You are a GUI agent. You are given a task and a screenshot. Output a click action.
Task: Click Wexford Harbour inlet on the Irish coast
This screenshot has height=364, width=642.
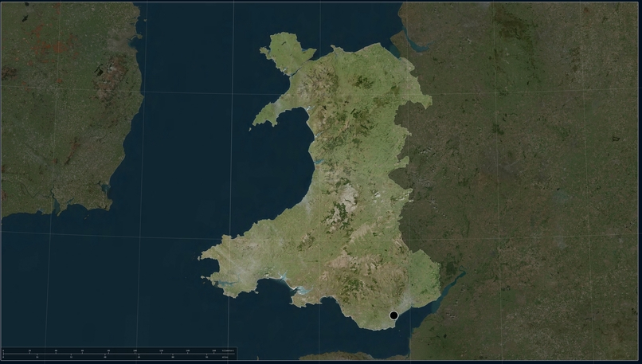(106, 187)
